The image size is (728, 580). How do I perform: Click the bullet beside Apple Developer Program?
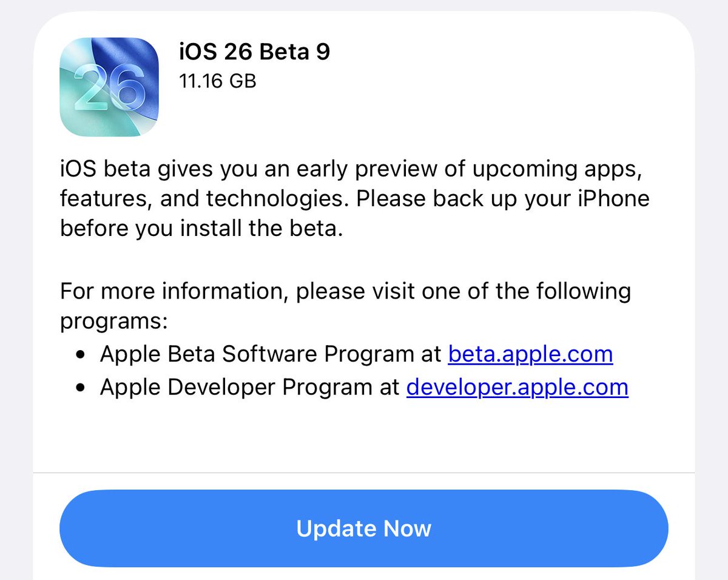[x=81, y=388]
